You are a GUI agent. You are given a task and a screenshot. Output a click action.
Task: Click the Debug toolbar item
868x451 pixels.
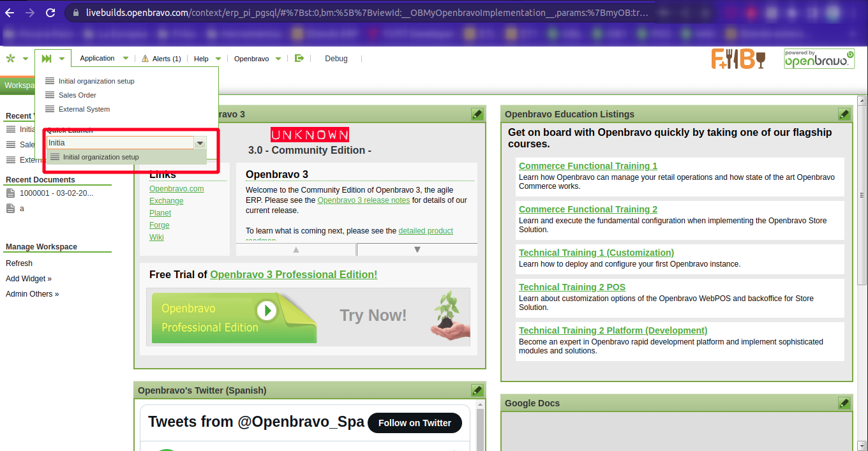tap(336, 59)
